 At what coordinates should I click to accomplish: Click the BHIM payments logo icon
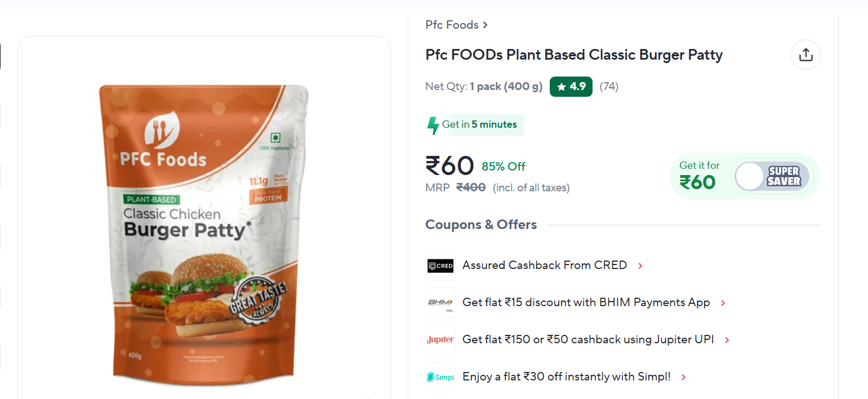click(440, 303)
